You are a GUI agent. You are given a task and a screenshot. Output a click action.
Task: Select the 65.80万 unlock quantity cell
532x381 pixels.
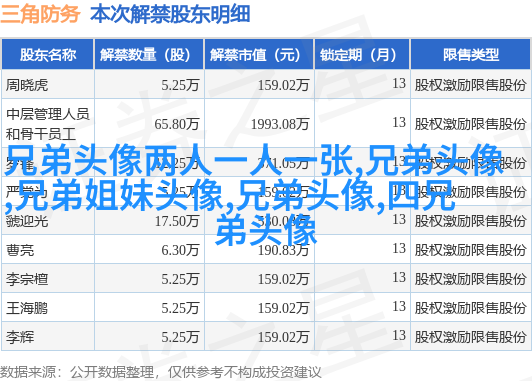[177, 124]
